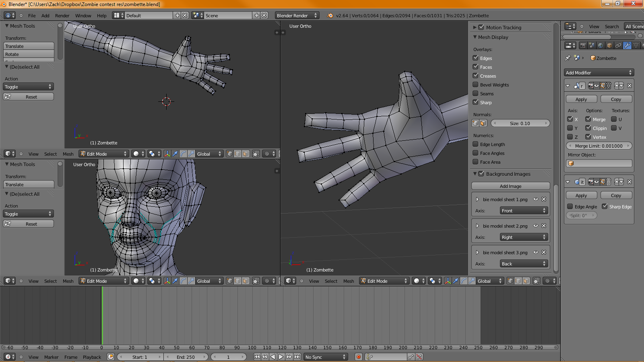The width and height of the screenshot is (644, 362).
Task: Jump to the last frame in timeline
Action: 297,357
